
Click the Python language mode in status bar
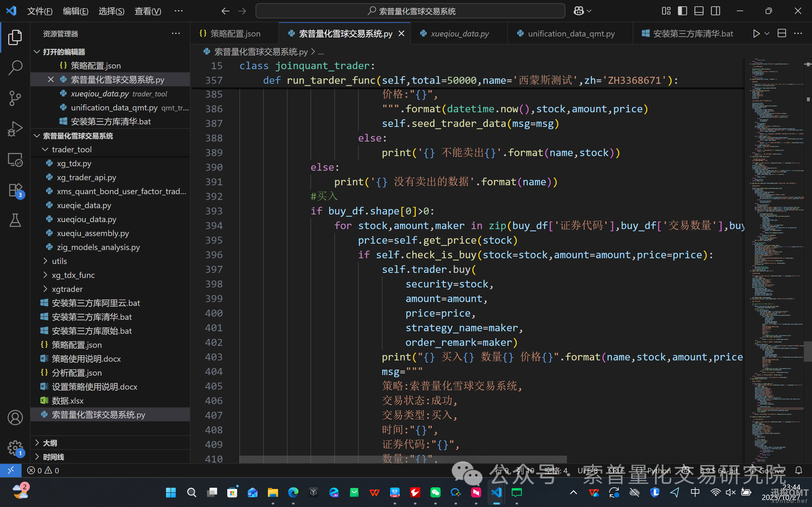click(659, 471)
